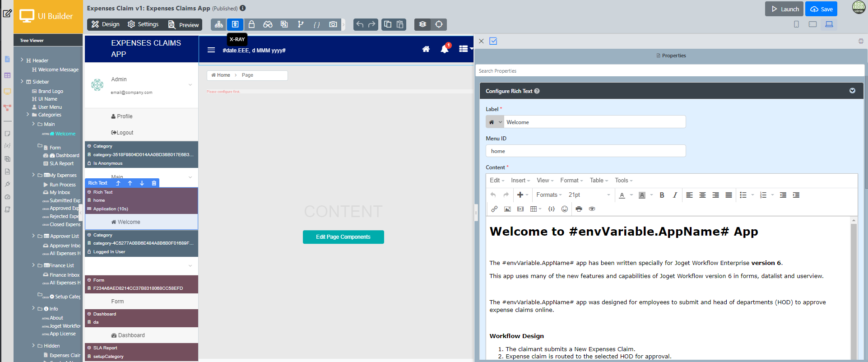The width and height of the screenshot is (868, 362).
Task: Apply properties with the checkmark icon
Action: click(493, 41)
